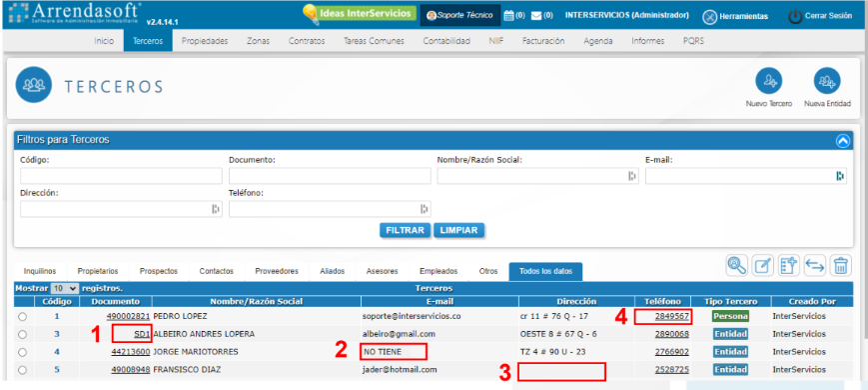Open the Propiedades menu

(x=205, y=41)
